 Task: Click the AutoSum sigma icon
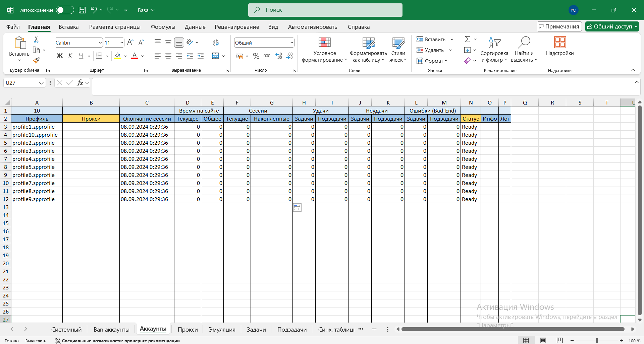468,40
